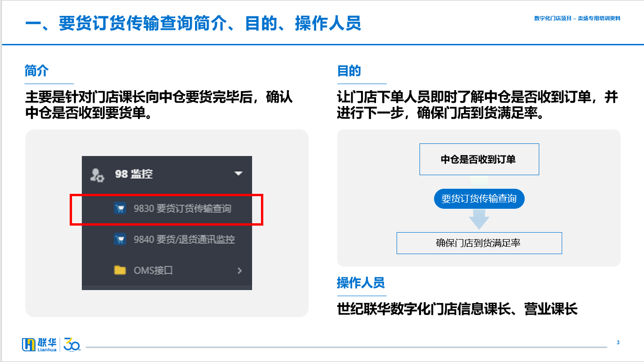Select the 98 监控 menu header
Screen dimensions: 644x362
tap(167, 174)
